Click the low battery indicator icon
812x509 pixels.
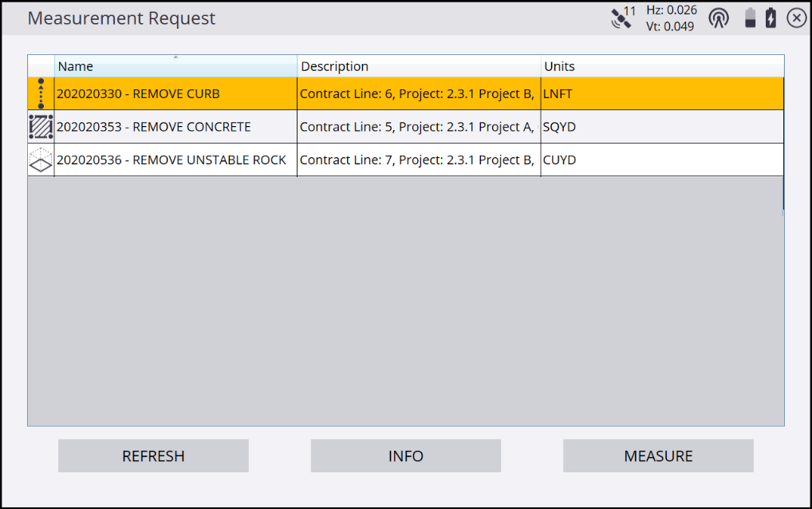pyautogui.click(x=750, y=18)
